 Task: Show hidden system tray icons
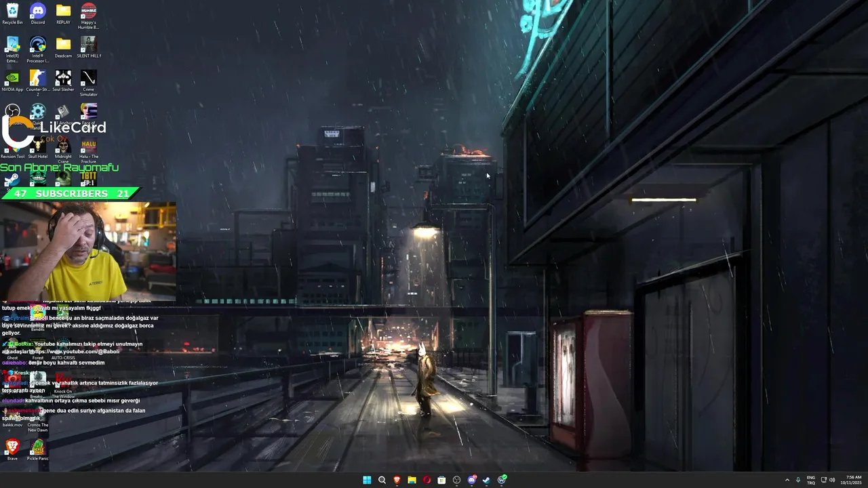click(x=787, y=480)
